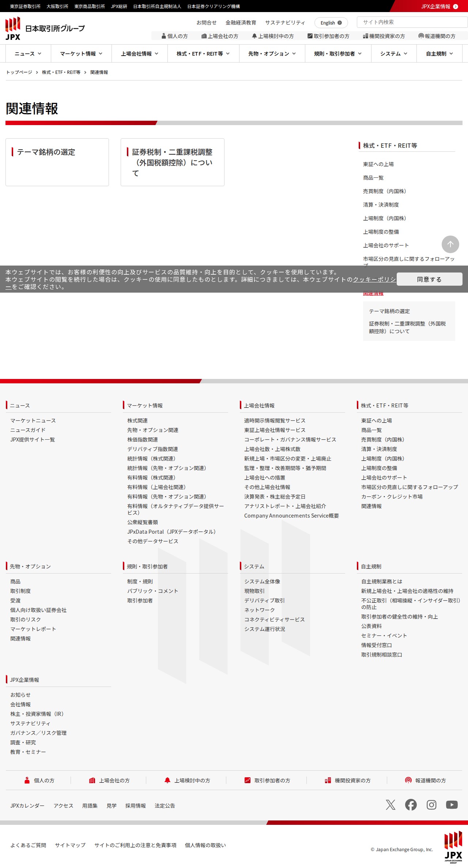Click the scroll-to-top arrow button
Viewport: 468px width, 868px height.
click(450, 244)
